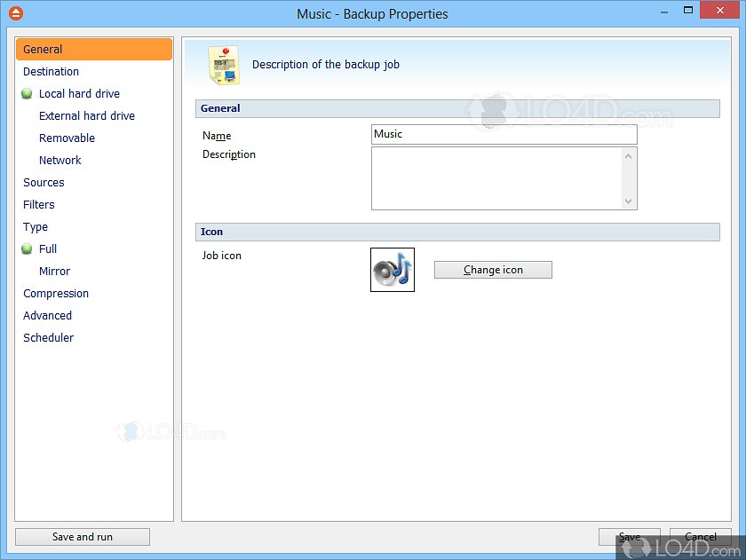
Task: Open the Destination section
Action: click(x=51, y=72)
